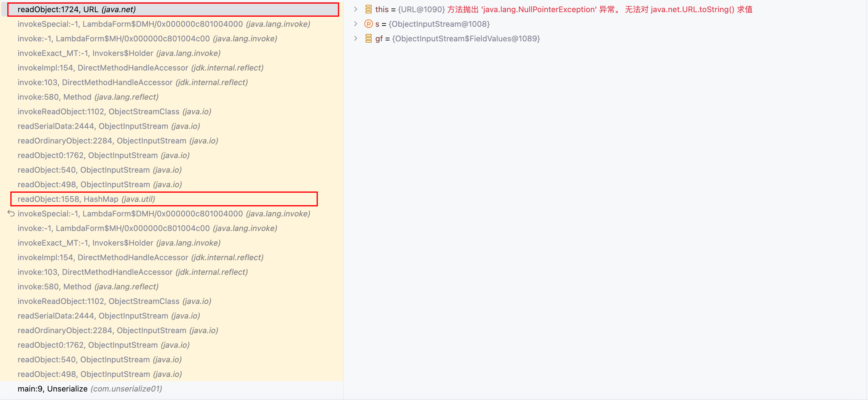868x400 pixels.
Task: Select the last readObject:498 ObjectInputStream frame
Action: (x=99, y=374)
